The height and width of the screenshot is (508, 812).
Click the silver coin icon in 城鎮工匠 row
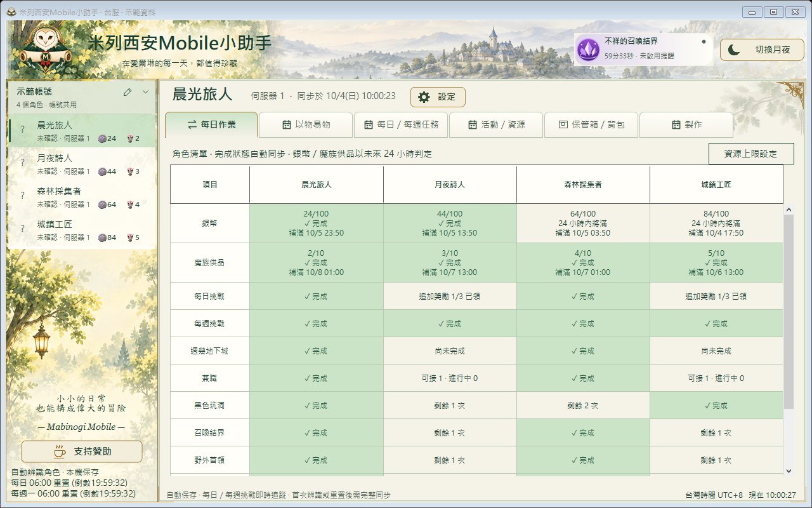click(102, 237)
